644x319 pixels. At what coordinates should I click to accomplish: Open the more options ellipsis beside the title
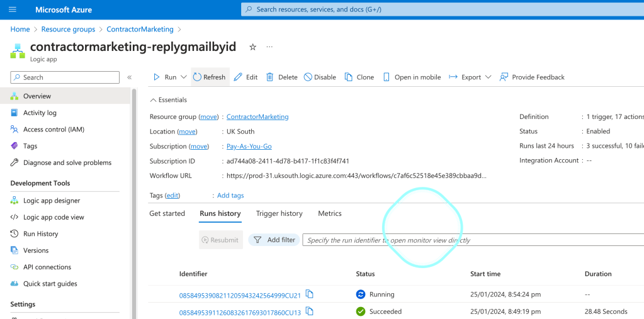pyautogui.click(x=269, y=47)
